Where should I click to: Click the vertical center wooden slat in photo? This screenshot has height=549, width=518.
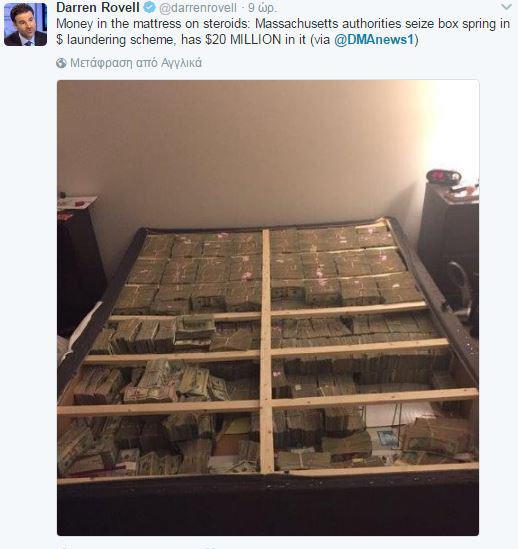coord(266,350)
